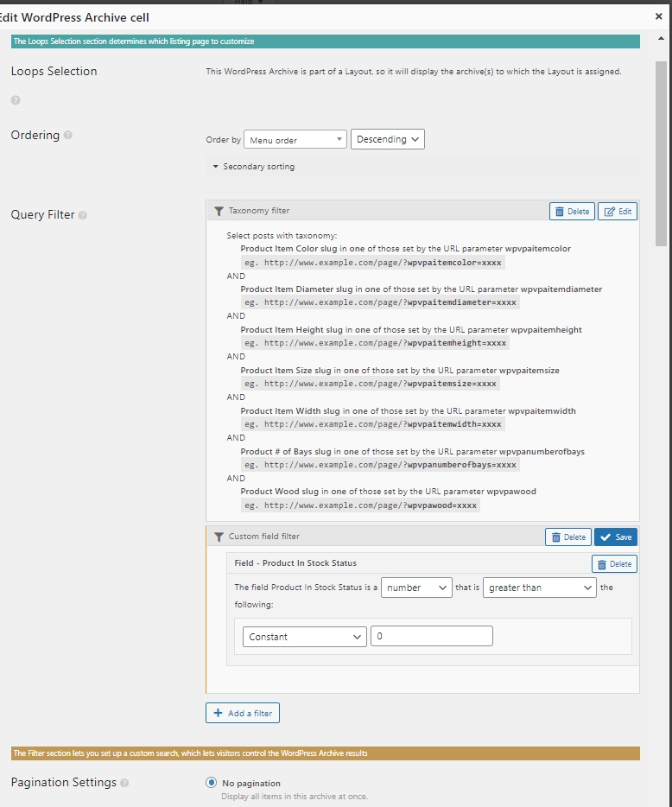672x807 pixels.
Task: Open the Descending sort direction dropdown
Action: 388,139
